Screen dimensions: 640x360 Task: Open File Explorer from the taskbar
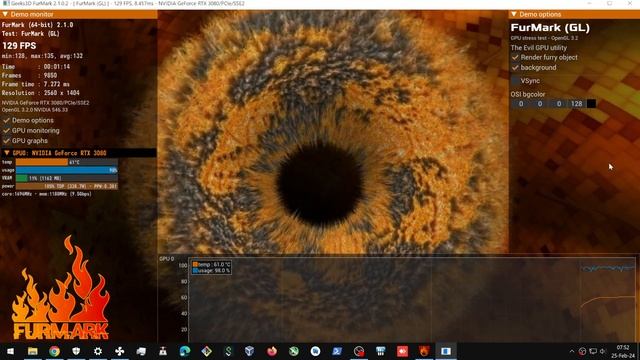click(x=33, y=351)
